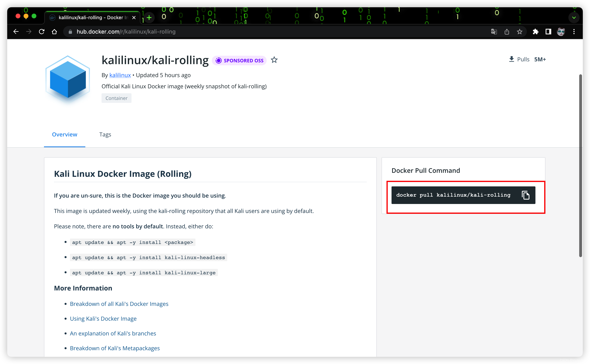Open a new tab with the plus icon
Screen dimensions: 590x364
click(149, 18)
